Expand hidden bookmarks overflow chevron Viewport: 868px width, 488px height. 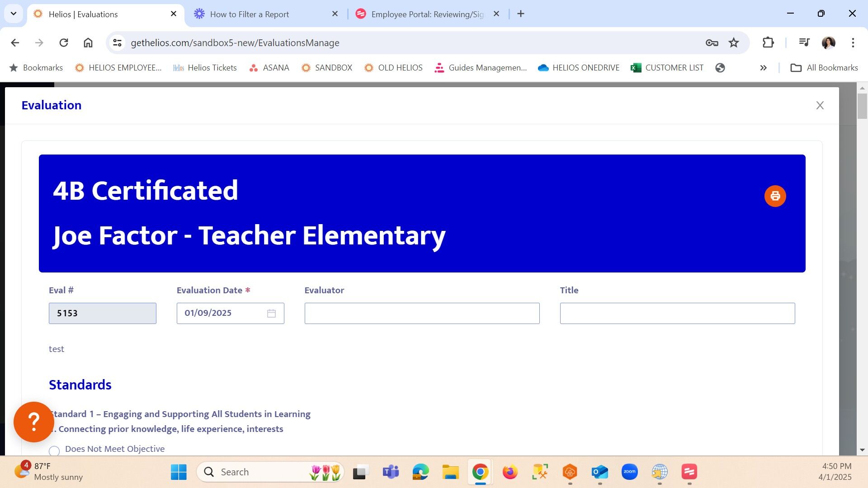click(763, 68)
